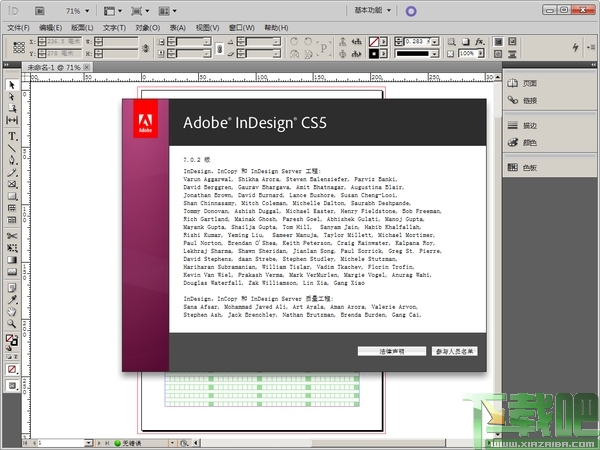Toggle constrain proportions for scaling chain icon

click(x=219, y=48)
